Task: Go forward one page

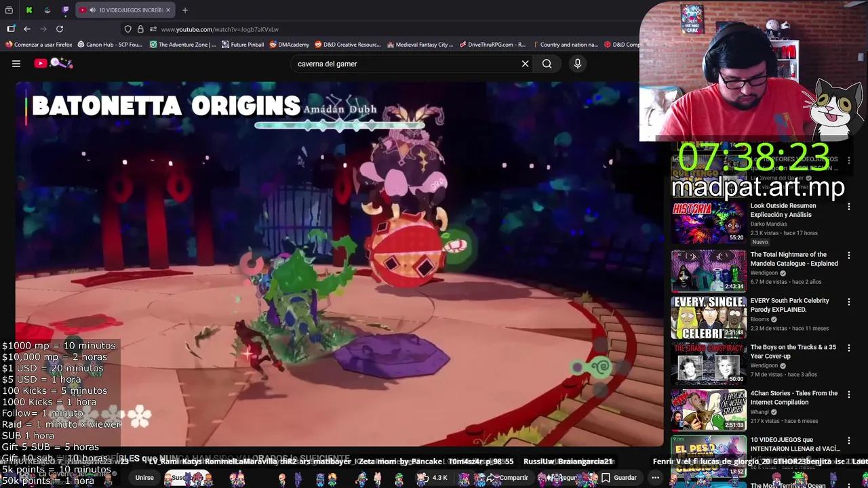Action: 43,29
